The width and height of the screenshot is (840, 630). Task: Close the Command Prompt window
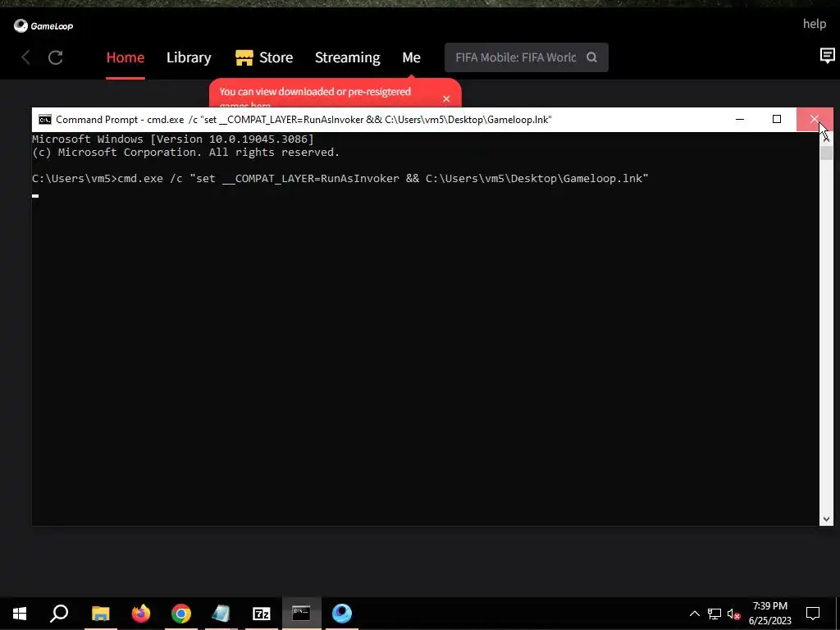pos(815,119)
